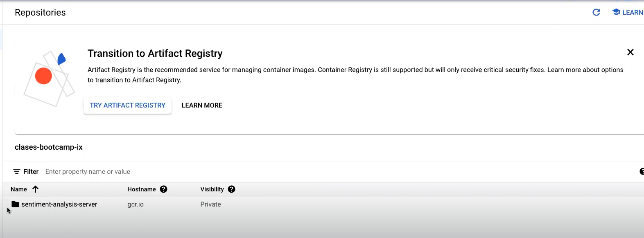Image resolution: width=644 pixels, height=238 pixels.
Task: Click the Repositories page title
Action: coord(40,13)
